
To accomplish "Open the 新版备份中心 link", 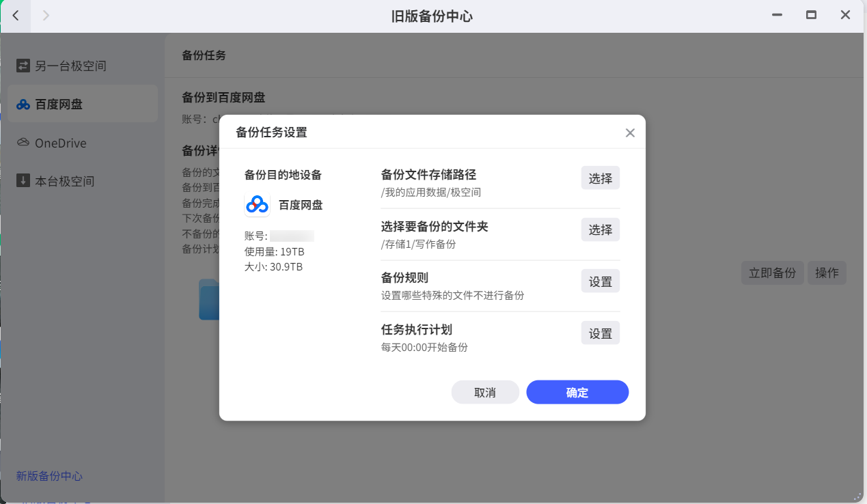I will (x=49, y=476).
